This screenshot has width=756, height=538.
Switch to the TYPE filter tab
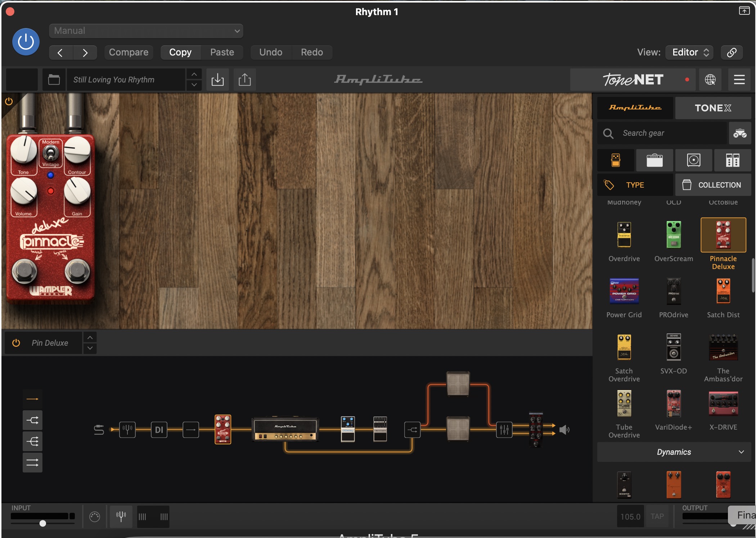coord(635,185)
